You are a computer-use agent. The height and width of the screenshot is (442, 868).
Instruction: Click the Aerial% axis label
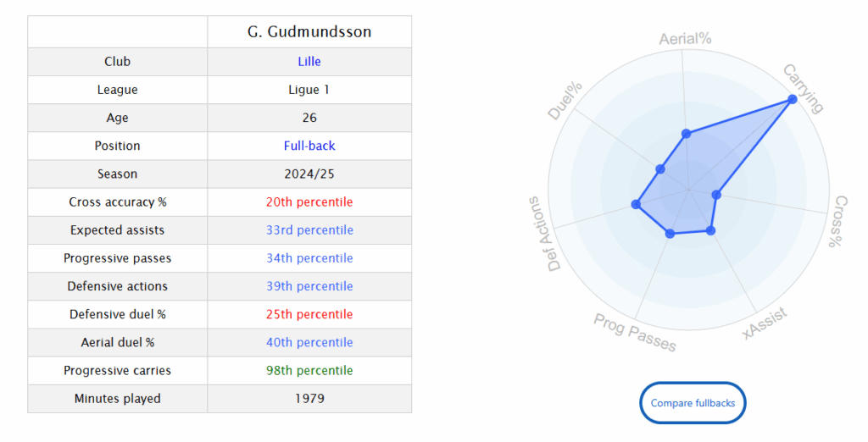click(685, 39)
